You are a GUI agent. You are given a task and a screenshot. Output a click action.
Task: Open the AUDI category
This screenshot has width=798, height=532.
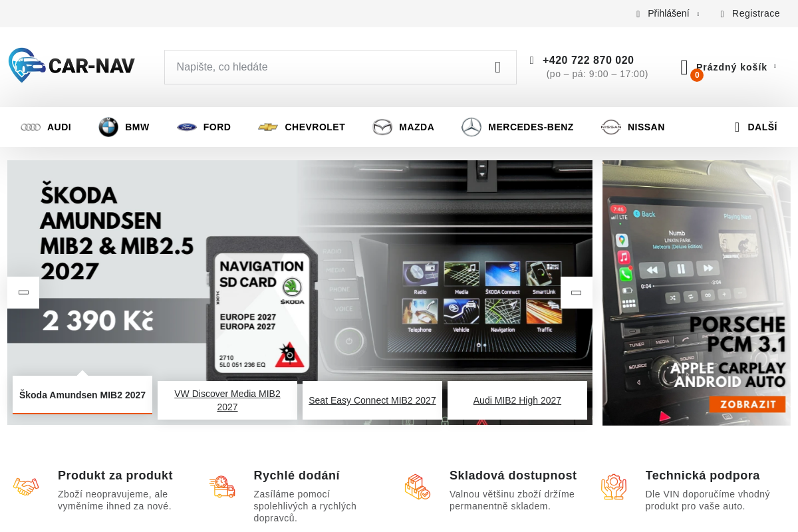click(46, 127)
